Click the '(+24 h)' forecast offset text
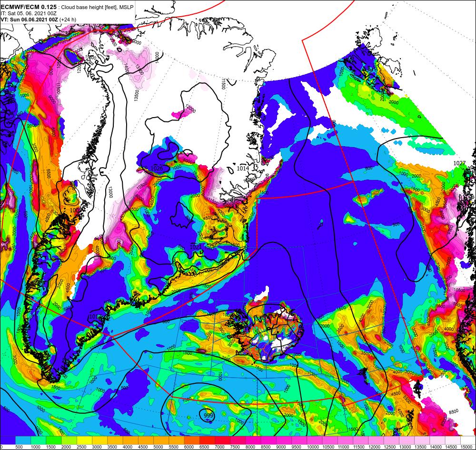The width and height of the screenshot is (476, 450). pyautogui.click(x=68, y=20)
